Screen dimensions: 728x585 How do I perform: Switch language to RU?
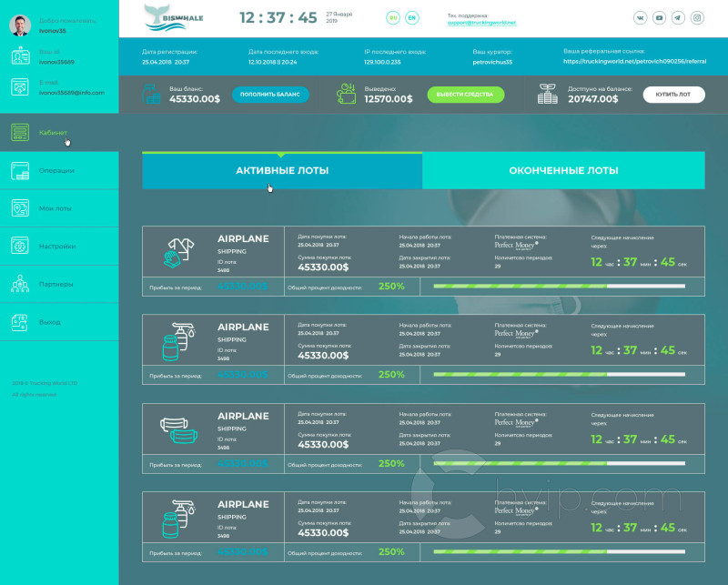tap(393, 18)
